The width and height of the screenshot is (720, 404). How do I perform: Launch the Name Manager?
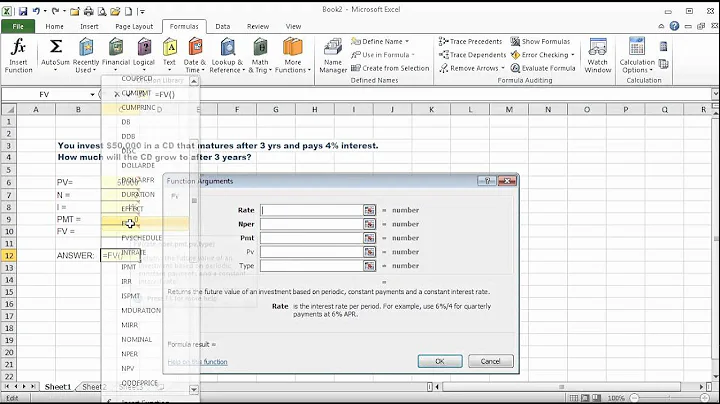333,56
